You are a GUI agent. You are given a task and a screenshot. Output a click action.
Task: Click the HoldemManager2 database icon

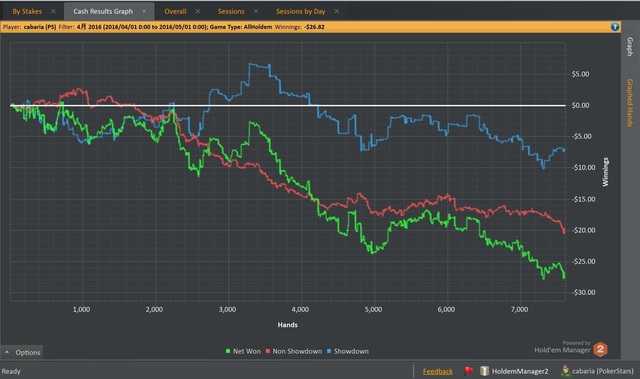click(x=484, y=371)
